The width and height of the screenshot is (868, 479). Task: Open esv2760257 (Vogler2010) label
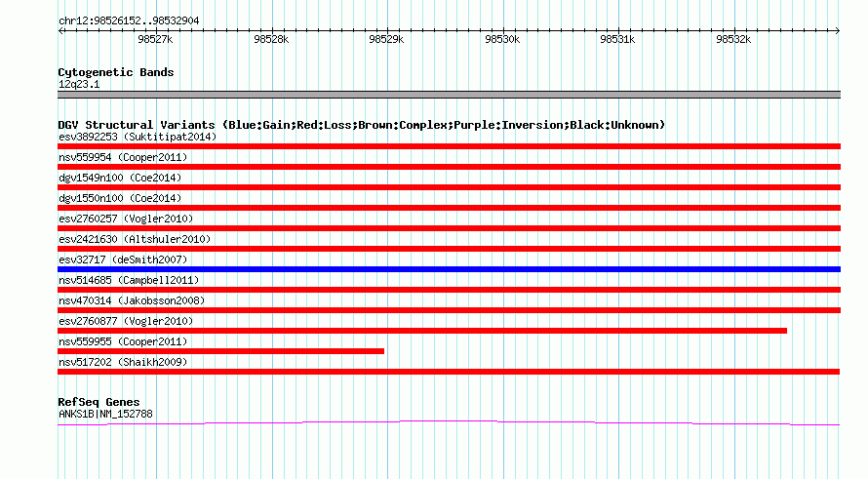click(126, 219)
